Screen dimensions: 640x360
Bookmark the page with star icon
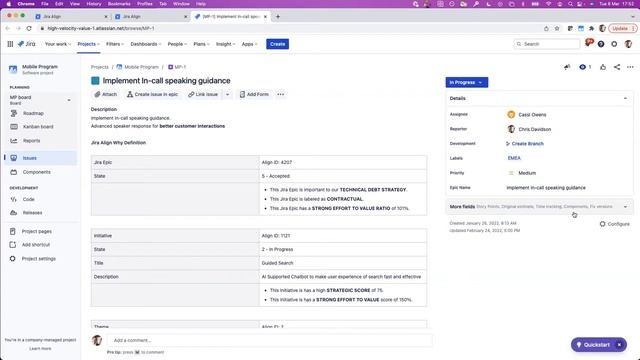(557, 29)
